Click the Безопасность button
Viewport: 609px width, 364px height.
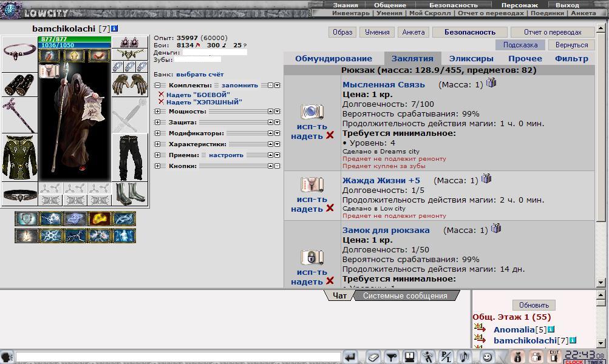tap(470, 32)
